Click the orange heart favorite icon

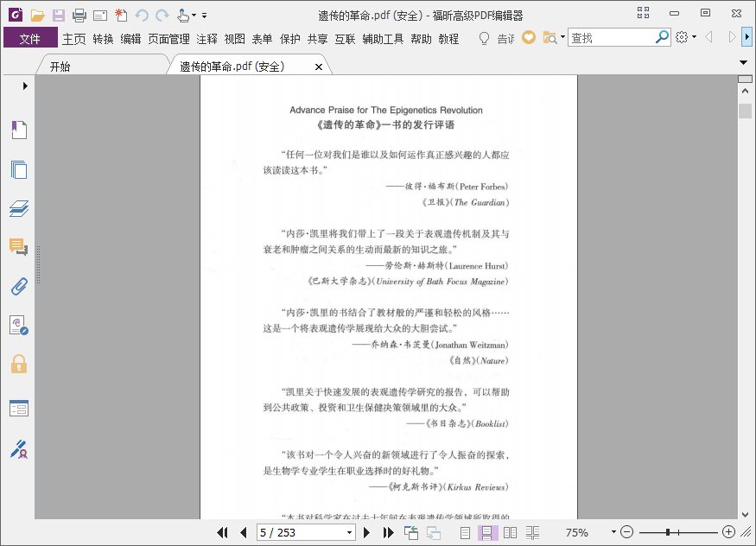(529, 37)
